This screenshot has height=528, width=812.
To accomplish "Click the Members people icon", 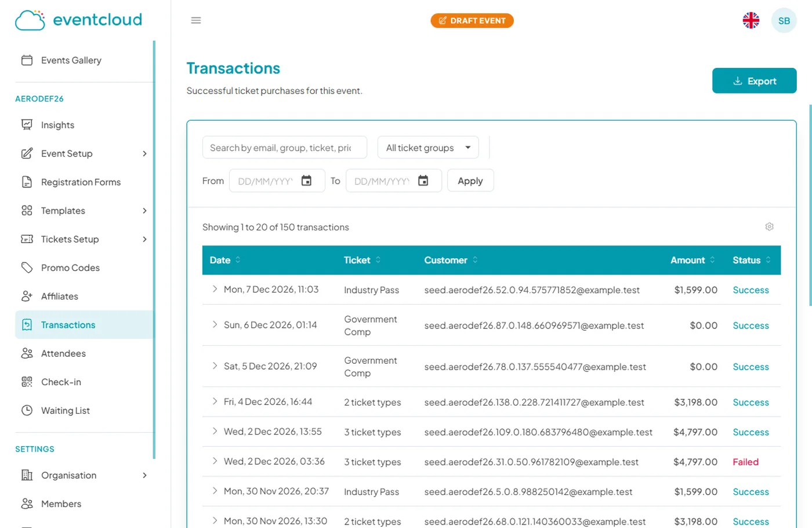I will [27, 504].
